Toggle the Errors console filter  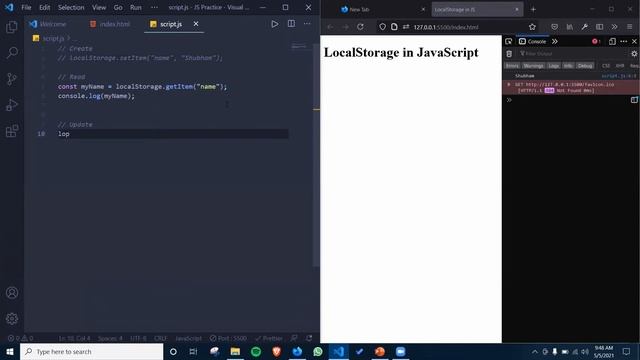[x=512, y=66]
